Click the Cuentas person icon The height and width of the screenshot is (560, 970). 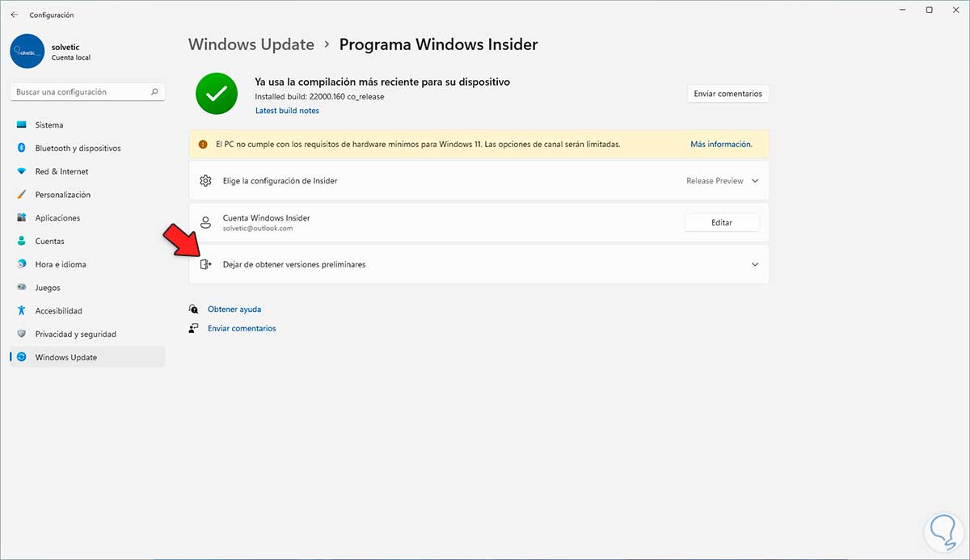pos(21,241)
